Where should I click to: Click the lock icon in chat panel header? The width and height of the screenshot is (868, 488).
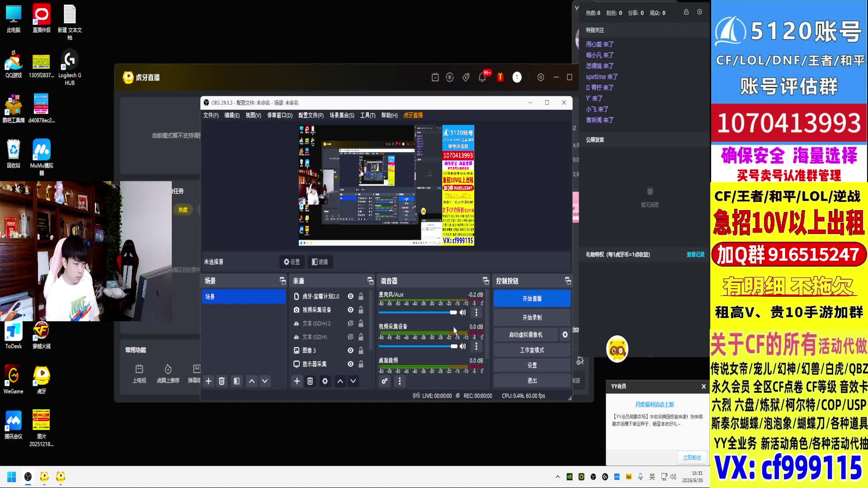[686, 12]
